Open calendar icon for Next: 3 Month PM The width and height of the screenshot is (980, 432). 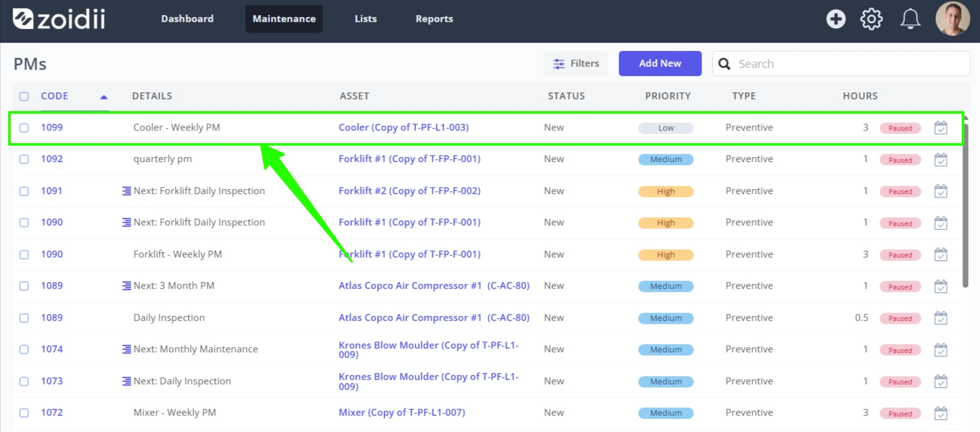940,286
